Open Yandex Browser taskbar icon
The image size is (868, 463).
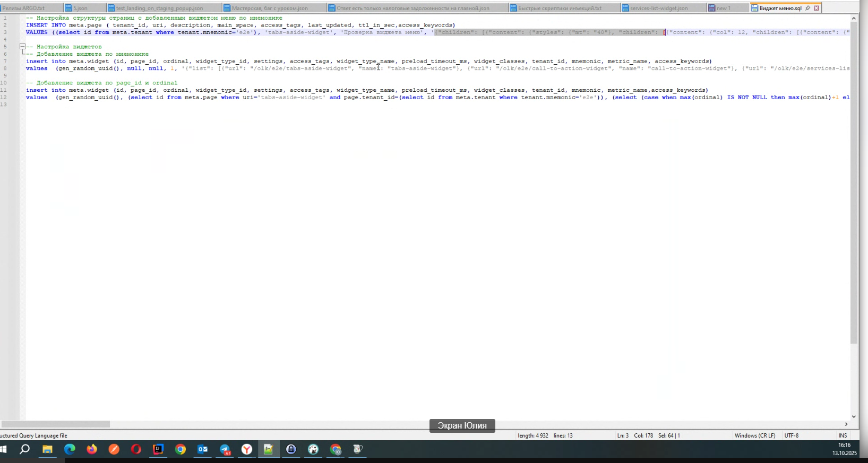click(247, 450)
